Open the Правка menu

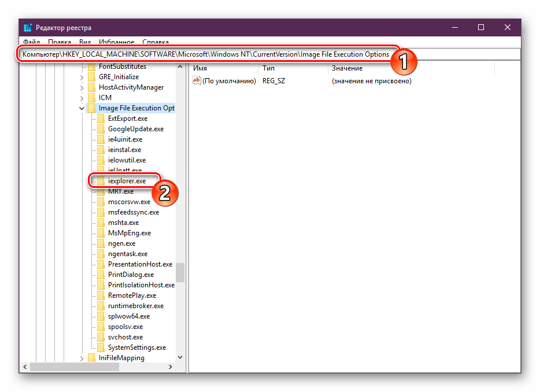pyautogui.click(x=59, y=42)
